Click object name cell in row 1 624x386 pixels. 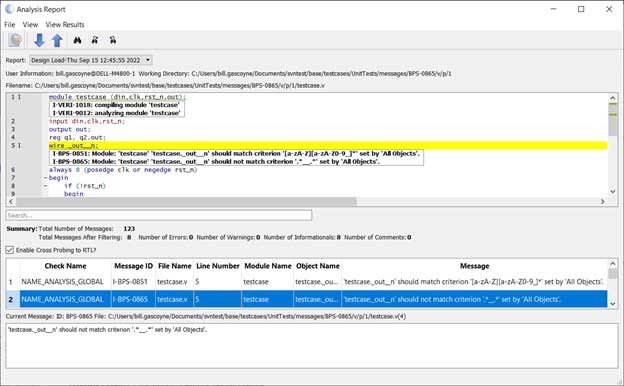pos(317,282)
